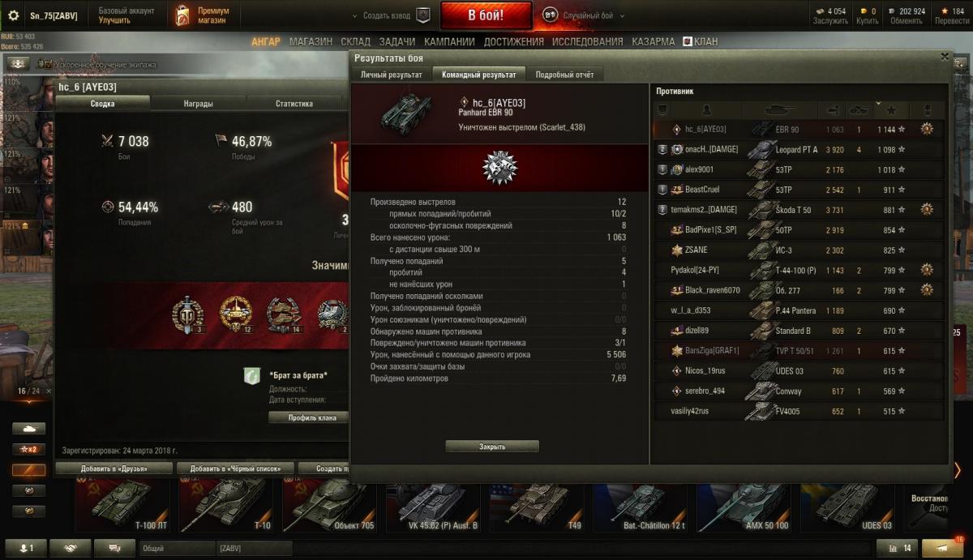This screenshot has width=973, height=560.
Task: Toggle the elite orange stripe filter
Action: pyautogui.click(x=29, y=470)
